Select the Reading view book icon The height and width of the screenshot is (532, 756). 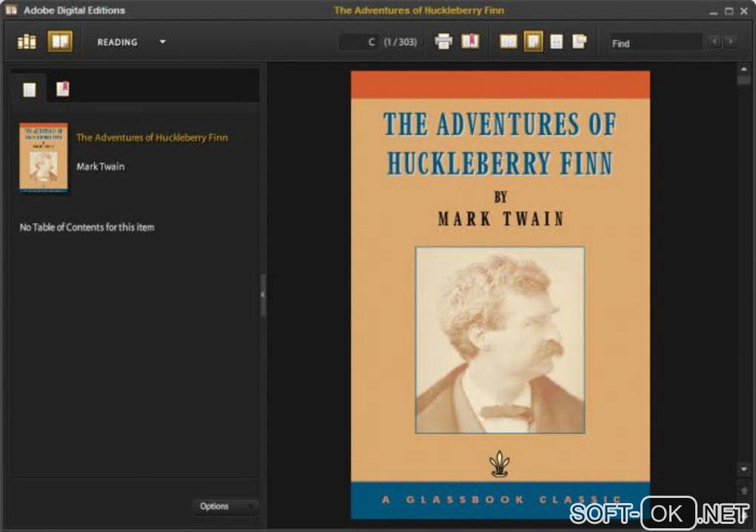coord(60,41)
